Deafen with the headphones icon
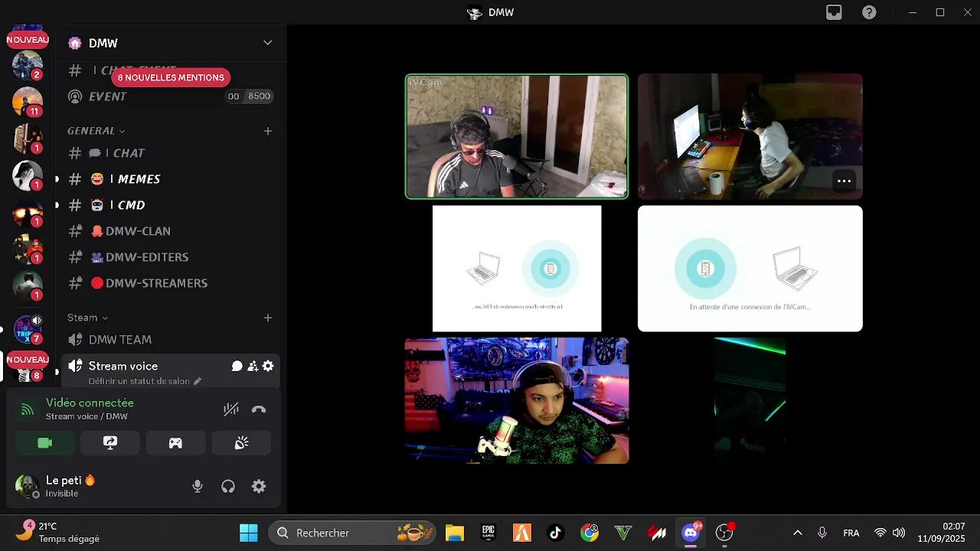This screenshot has height=551, width=980. click(228, 487)
